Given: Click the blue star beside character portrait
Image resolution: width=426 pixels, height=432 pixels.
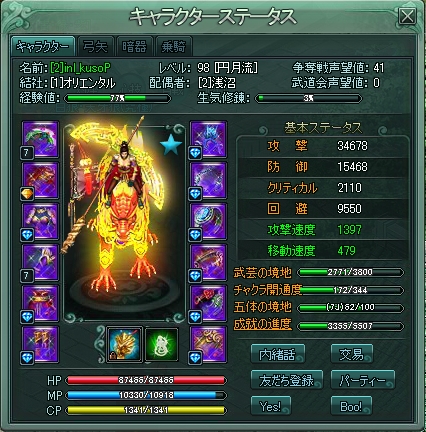Looking at the screenshot, I should 171,144.
